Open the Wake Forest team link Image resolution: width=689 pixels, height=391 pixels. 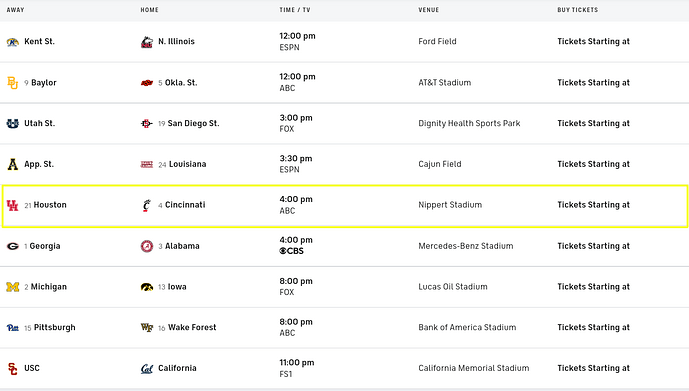click(192, 327)
